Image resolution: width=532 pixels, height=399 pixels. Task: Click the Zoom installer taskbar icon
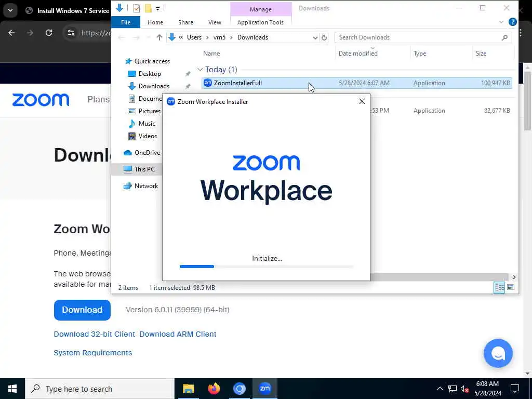(264, 389)
